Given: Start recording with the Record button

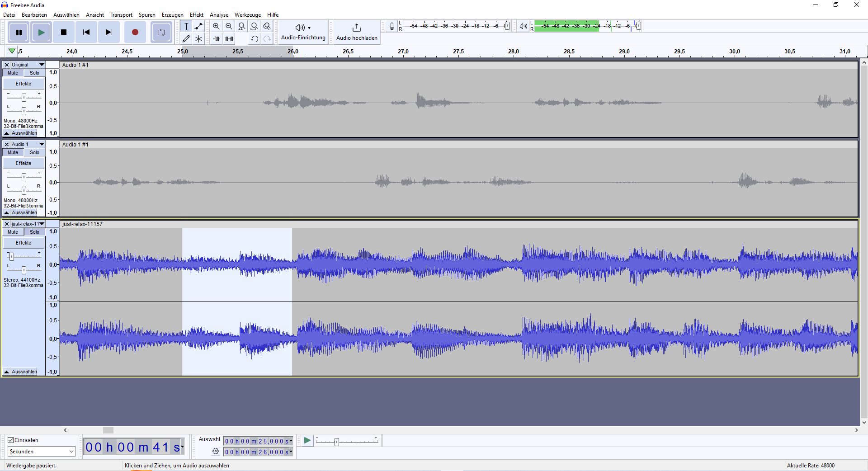Looking at the screenshot, I should point(135,32).
